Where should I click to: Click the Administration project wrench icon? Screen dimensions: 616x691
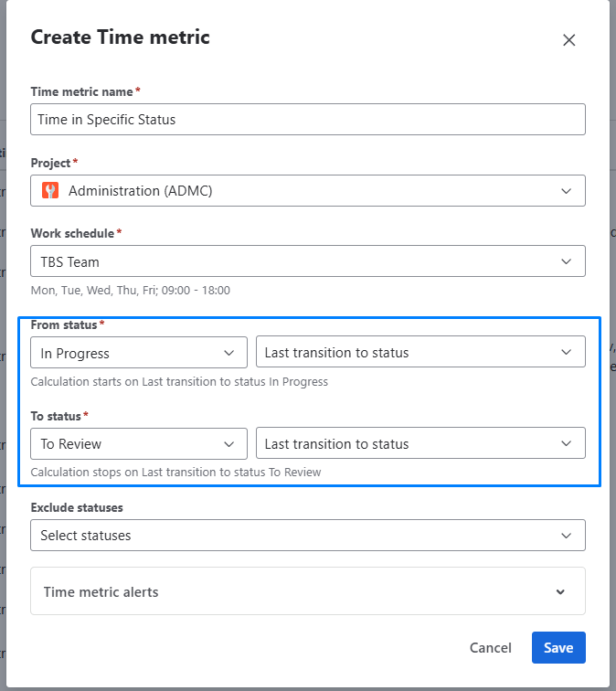(x=50, y=191)
